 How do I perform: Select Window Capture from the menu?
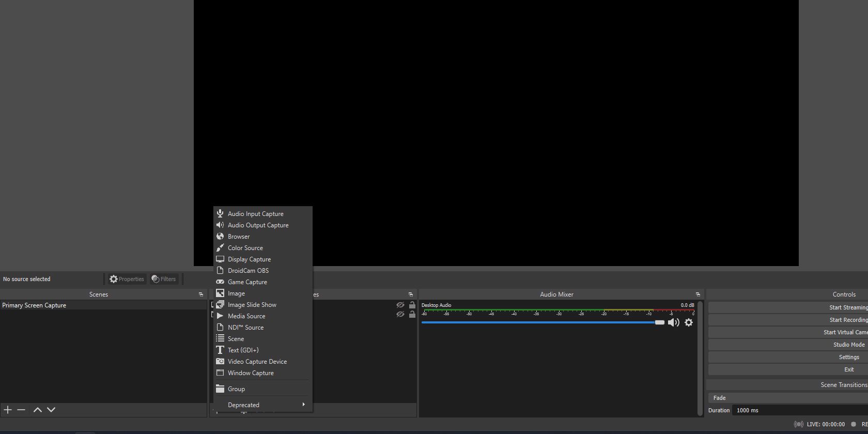click(x=263, y=373)
